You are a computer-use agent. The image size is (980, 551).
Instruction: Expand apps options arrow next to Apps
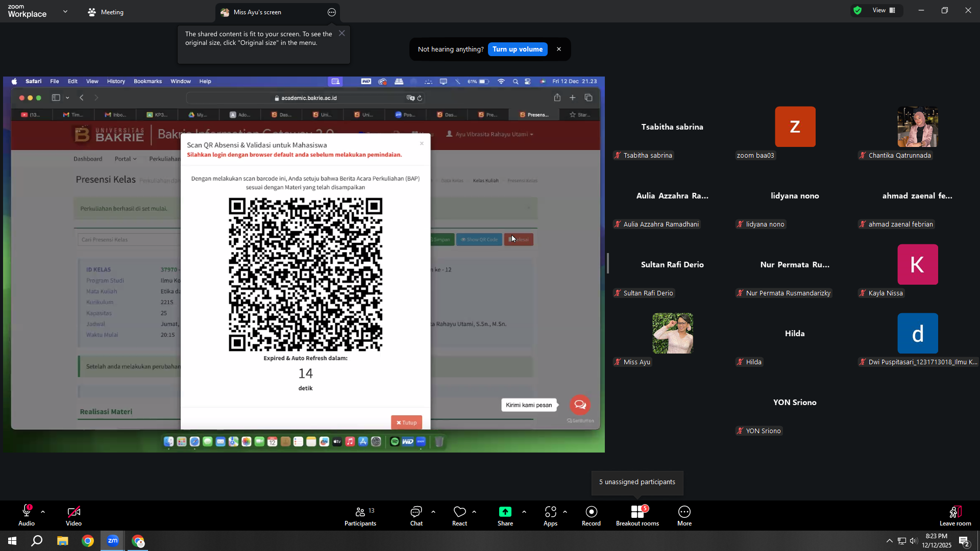[565, 512]
